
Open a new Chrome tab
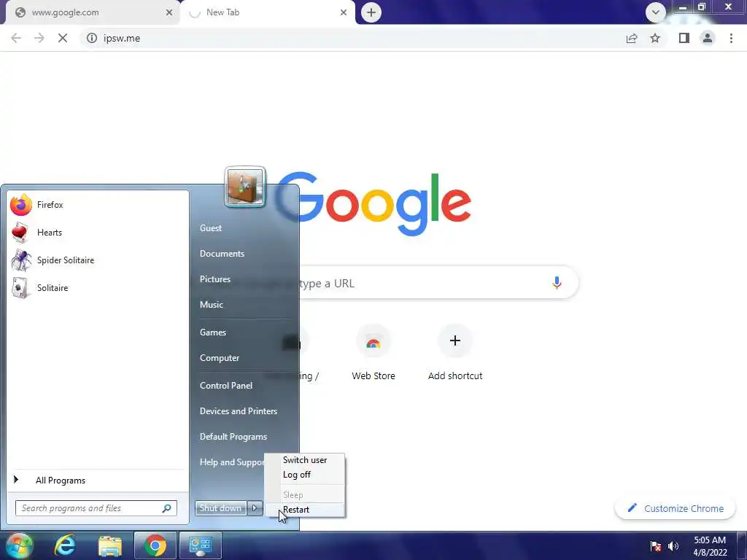(371, 12)
